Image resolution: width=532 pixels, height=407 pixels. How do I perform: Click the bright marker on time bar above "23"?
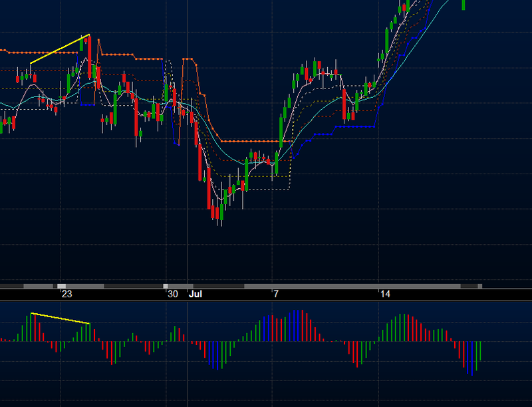61,287
